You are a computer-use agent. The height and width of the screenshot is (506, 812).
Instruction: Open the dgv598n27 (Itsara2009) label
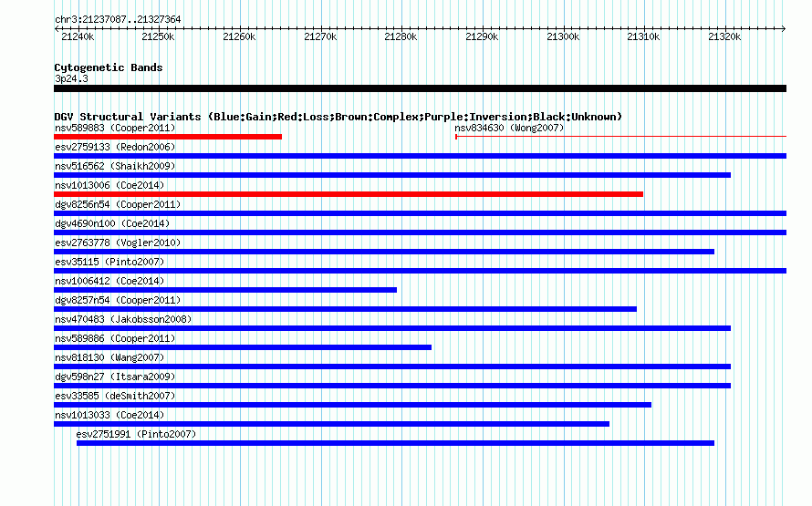pos(115,377)
